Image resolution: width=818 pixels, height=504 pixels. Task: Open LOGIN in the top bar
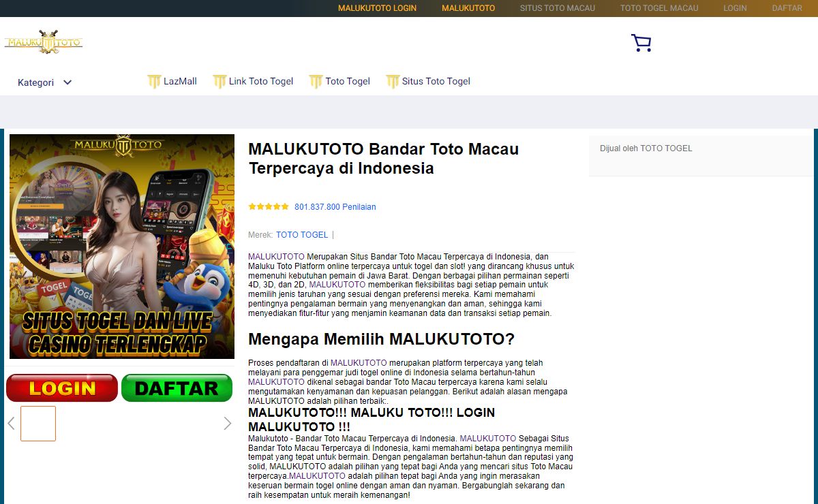click(x=735, y=8)
